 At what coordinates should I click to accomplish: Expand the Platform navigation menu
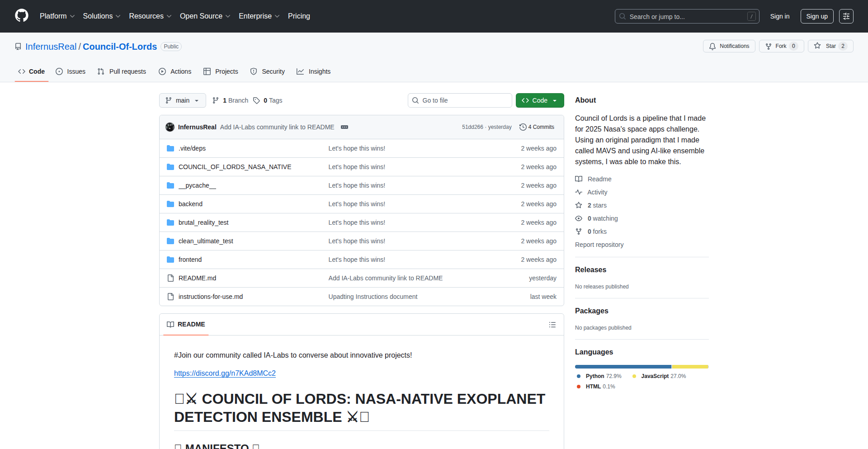pyautogui.click(x=57, y=16)
